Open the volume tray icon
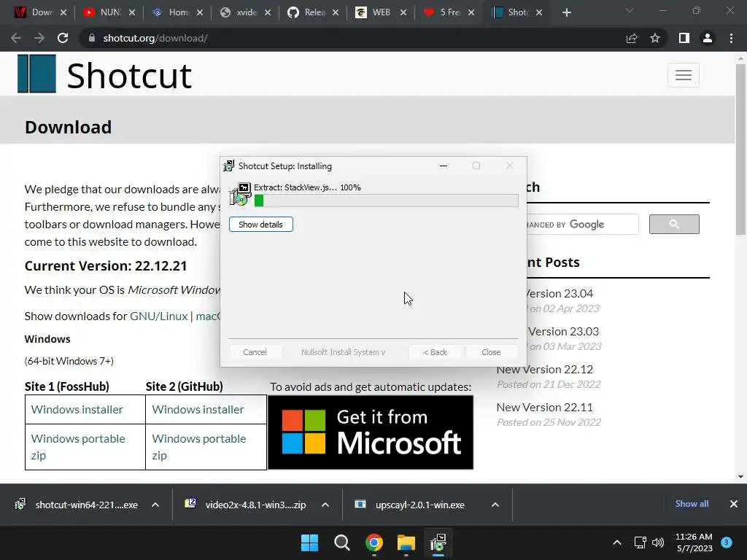The height and width of the screenshot is (560, 747). [x=658, y=542]
